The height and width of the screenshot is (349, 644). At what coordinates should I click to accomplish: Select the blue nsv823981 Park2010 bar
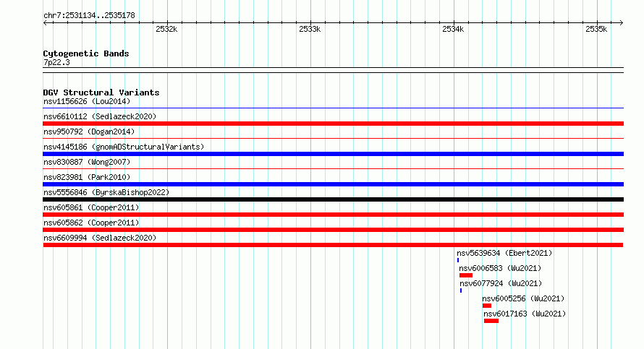pos(333,184)
